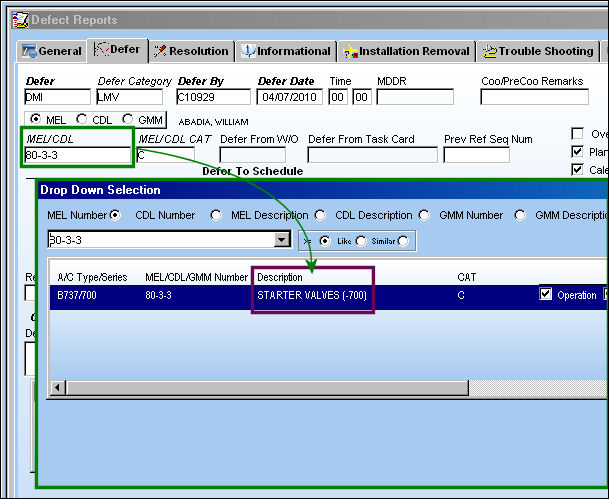Select the MEL radio button
Image resolution: width=609 pixels, height=499 pixels.
[x=35, y=119]
